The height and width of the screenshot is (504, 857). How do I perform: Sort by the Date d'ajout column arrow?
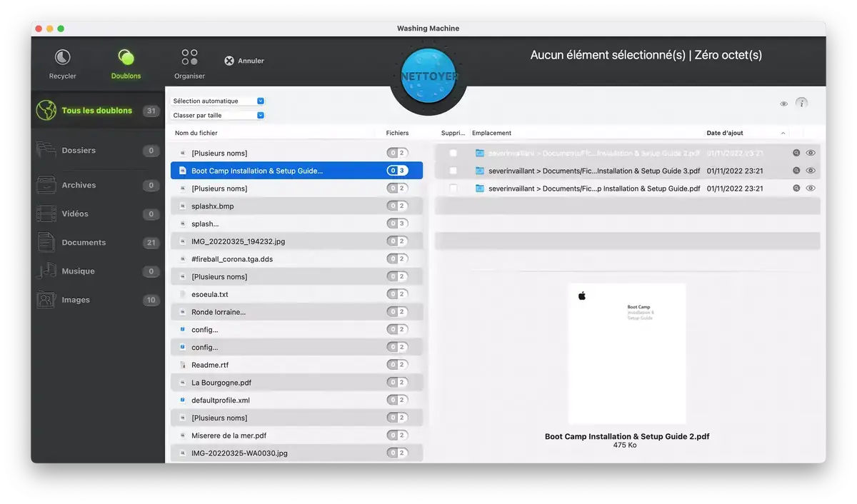783,133
